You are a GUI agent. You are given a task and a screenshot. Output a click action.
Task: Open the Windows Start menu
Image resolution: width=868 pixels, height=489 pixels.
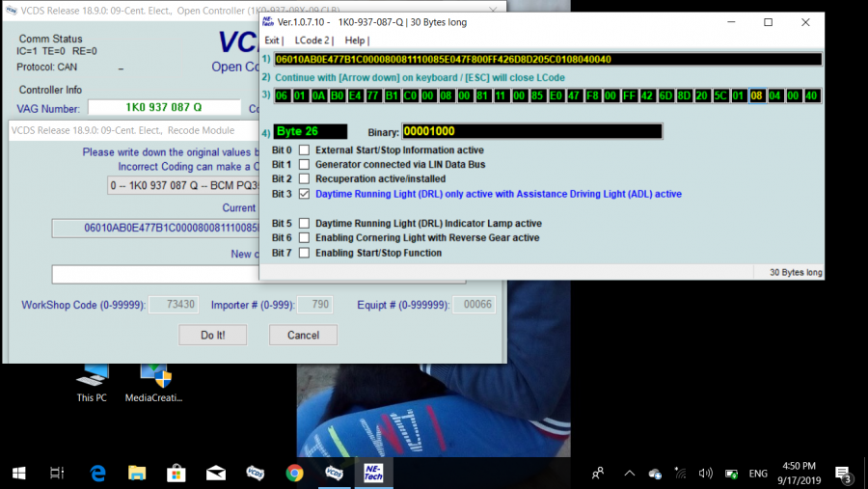tap(19, 474)
